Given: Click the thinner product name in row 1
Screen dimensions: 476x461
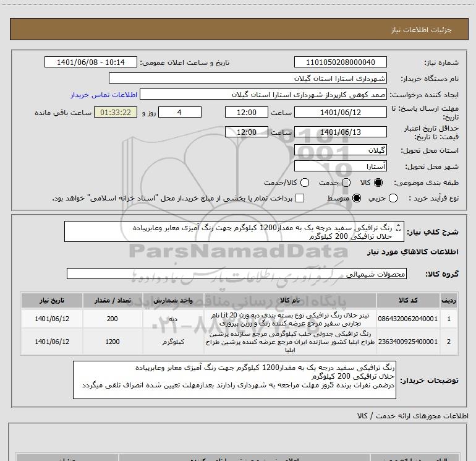Looking at the screenshot, I should coord(290,319).
